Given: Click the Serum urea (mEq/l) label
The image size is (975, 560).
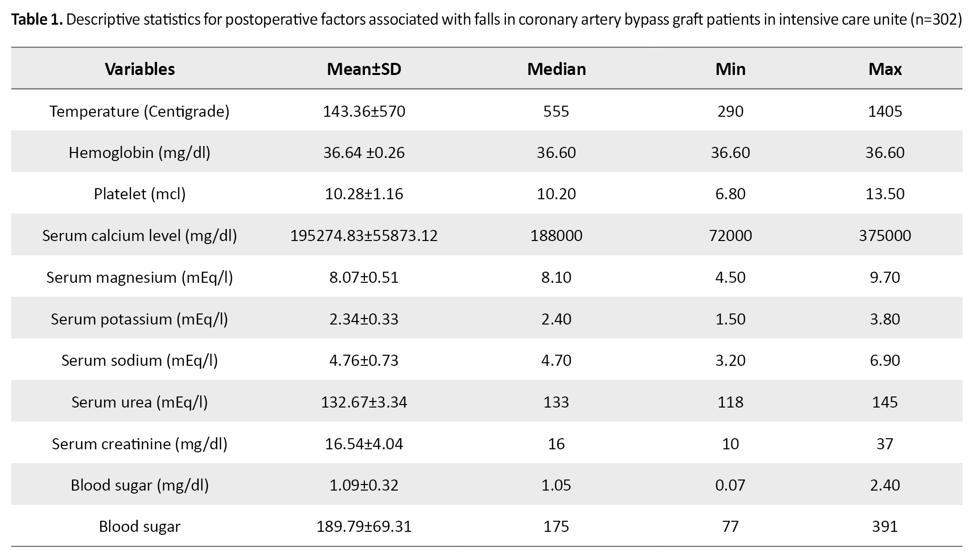Looking at the screenshot, I should 139,402.
